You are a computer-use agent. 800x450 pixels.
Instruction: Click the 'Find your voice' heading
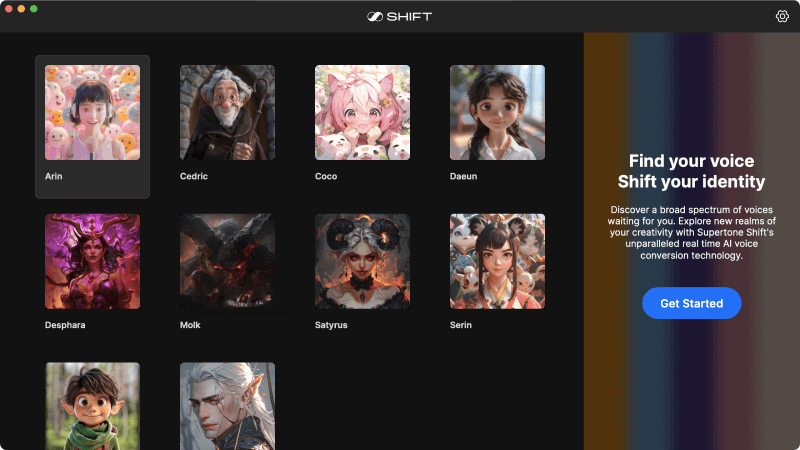pos(691,161)
